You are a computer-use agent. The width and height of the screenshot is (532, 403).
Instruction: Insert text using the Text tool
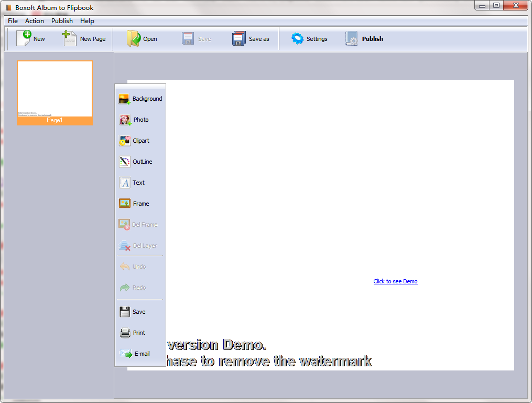coord(134,183)
